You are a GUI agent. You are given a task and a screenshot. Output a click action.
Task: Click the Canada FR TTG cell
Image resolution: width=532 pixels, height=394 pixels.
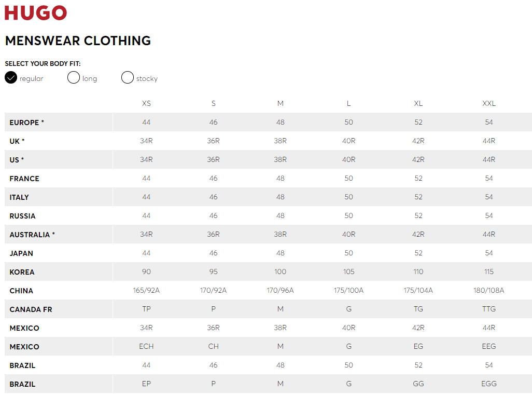click(489, 309)
